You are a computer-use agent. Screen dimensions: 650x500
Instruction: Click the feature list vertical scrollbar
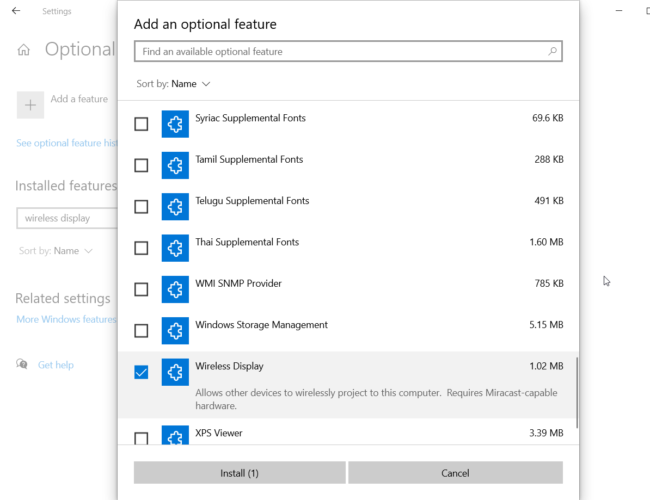tap(577, 393)
